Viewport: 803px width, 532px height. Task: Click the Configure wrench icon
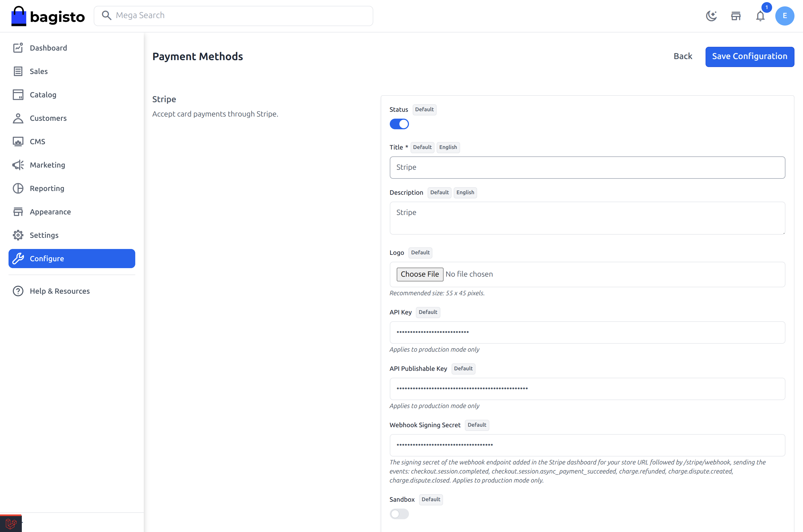(18, 259)
